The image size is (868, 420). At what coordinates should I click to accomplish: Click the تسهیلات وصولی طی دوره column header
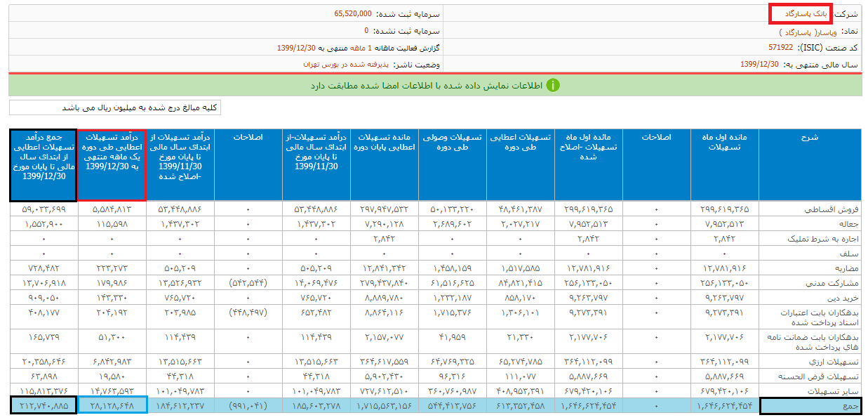point(452,142)
